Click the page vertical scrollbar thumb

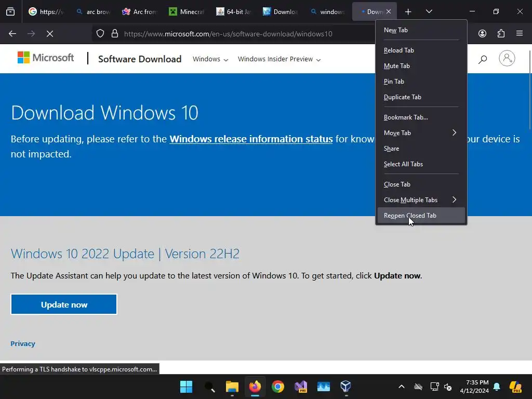[x=529, y=89]
